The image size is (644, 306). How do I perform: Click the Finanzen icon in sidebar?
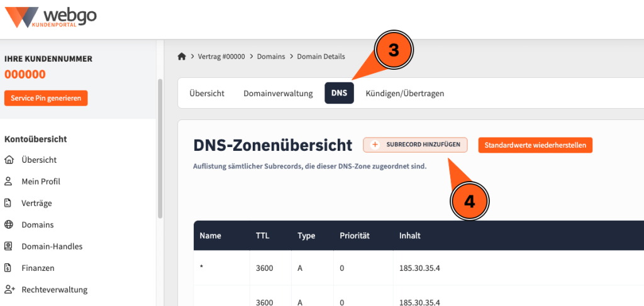pos(9,268)
